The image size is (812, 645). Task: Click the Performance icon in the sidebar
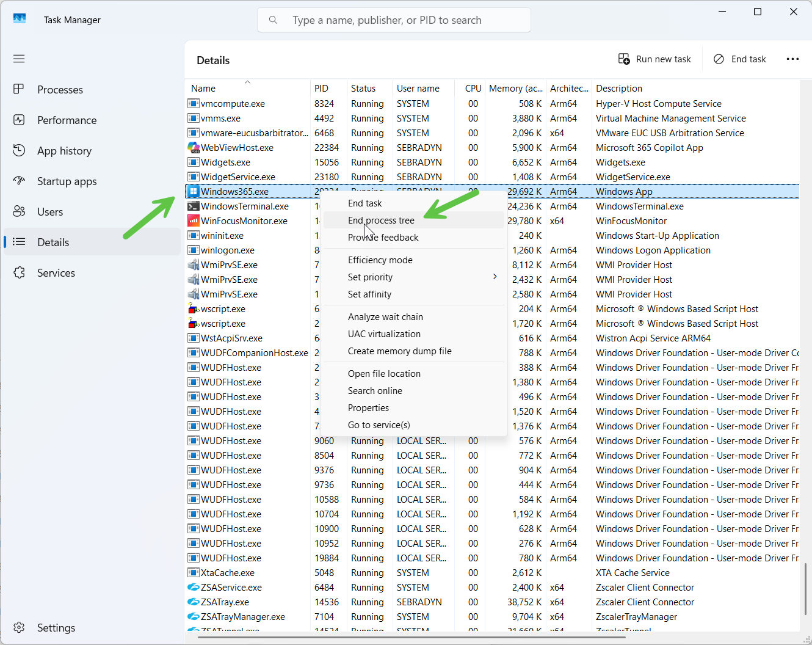(19, 120)
